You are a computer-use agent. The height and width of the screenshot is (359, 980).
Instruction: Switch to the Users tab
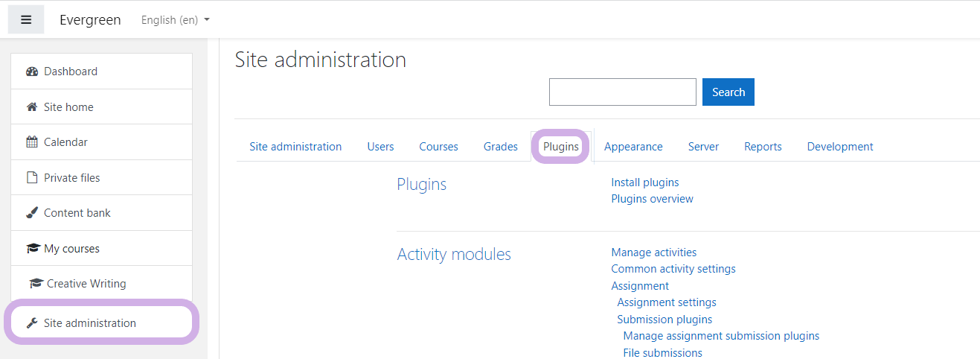[380, 147]
